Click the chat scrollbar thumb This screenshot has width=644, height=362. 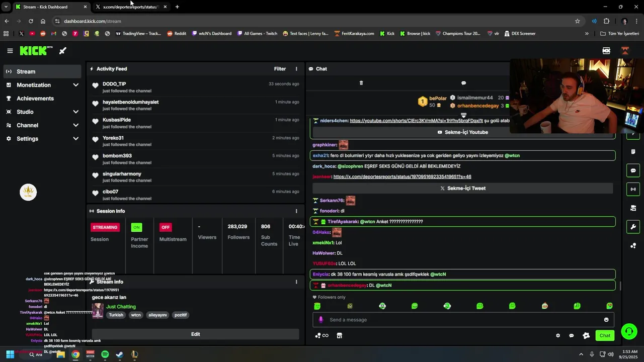pyautogui.click(x=620, y=286)
